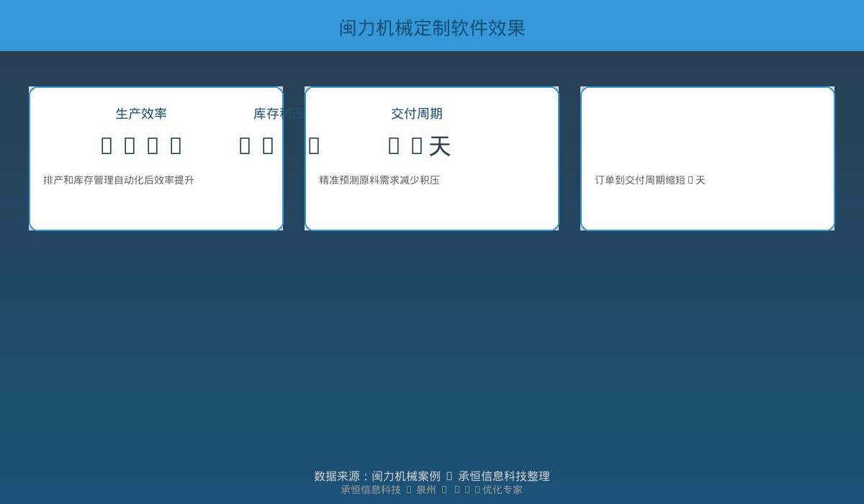Click the title 闽力机械定制软件效果
864x504 pixels.
coord(432,28)
